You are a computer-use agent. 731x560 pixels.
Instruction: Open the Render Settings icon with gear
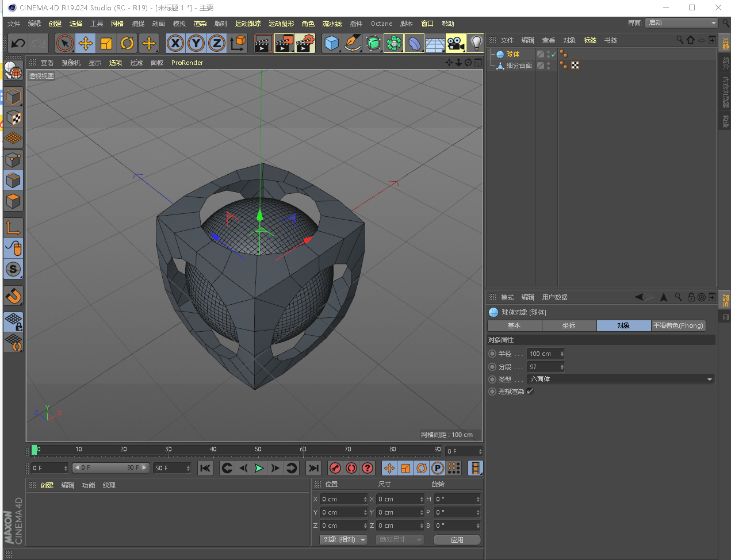click(x=305, y=43)
